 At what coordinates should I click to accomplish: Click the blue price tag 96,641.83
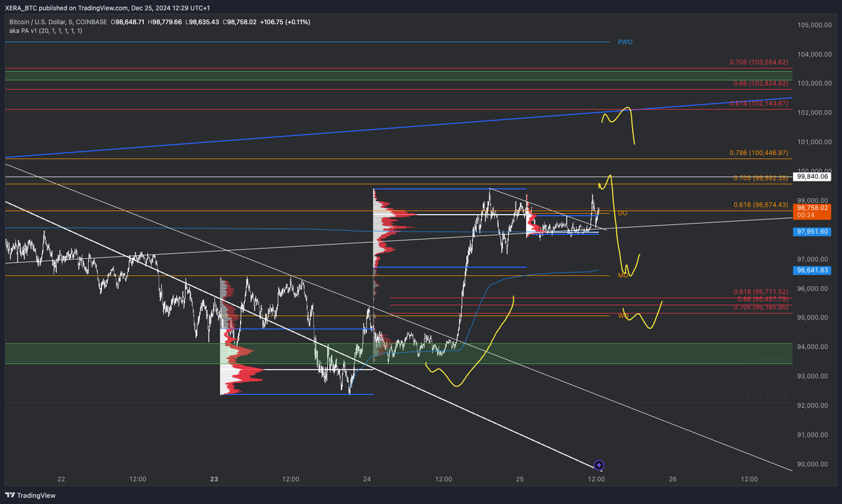pyautogui.click(x=813, y=270)
